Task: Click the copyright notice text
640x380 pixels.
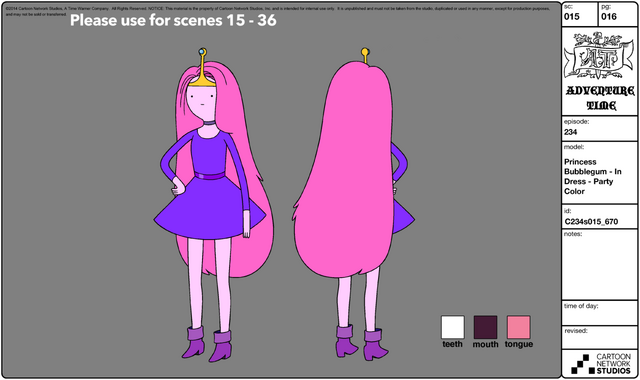Action: pyautogui.click(x=278, y=11)
